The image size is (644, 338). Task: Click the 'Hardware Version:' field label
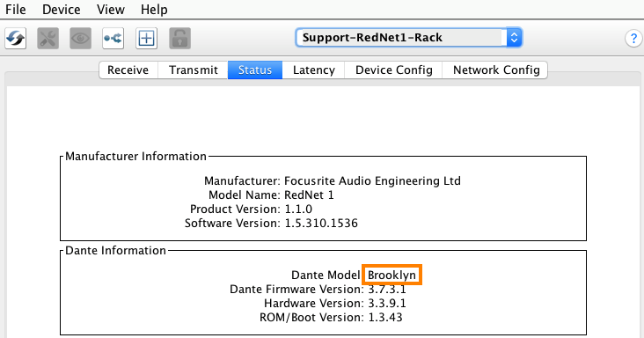coord(314,303)
